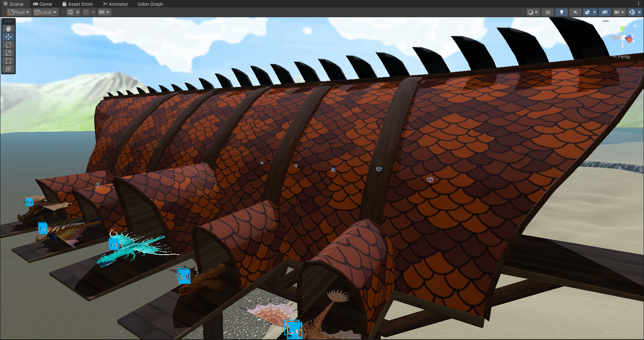Click the Persp projection label
The width and height of the screenshot is (644, 340).
pyautogui.click(x=624, y=57)
